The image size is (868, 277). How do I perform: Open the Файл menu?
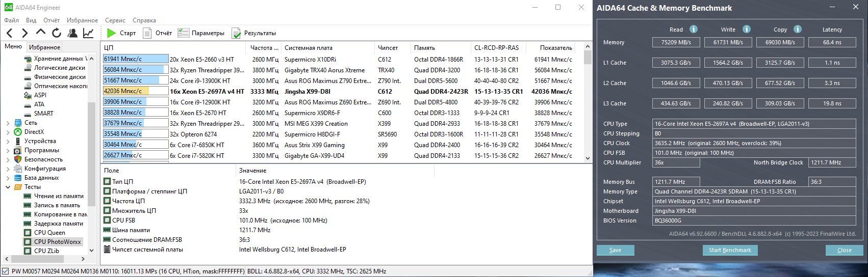point(12,20)
